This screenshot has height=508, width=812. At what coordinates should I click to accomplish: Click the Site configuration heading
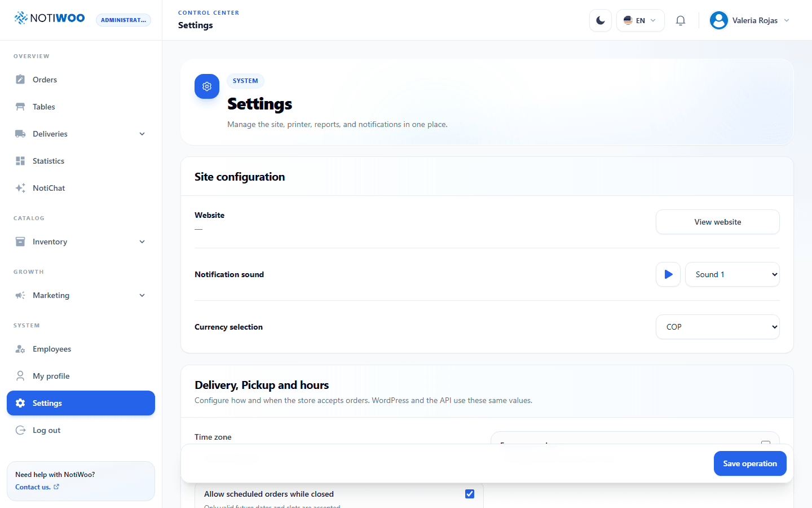(240, 177)
